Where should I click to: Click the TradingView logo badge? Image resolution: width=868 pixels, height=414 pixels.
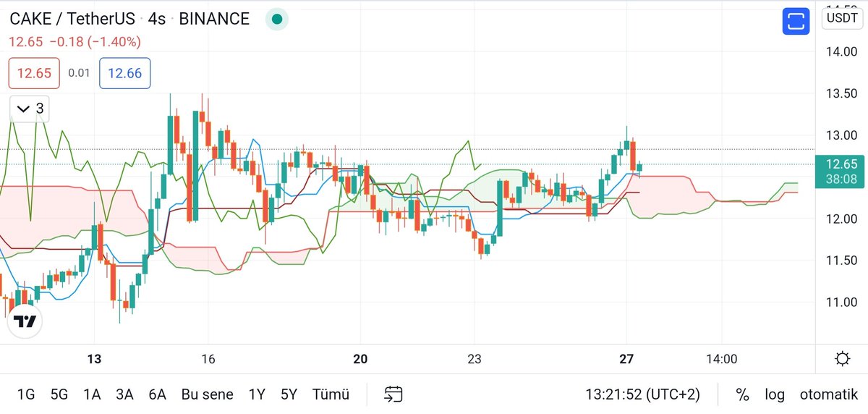[x=25, y=322]
